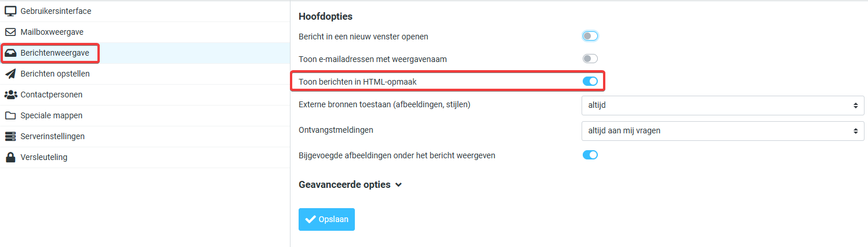Click the monitor icon beside Gebruikersinterface

coord(10,11)
